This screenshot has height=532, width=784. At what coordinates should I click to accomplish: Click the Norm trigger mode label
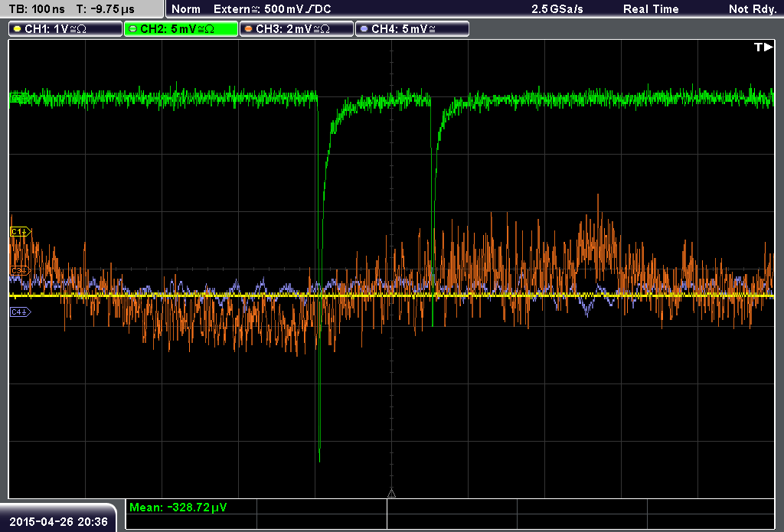coord(186,9)
